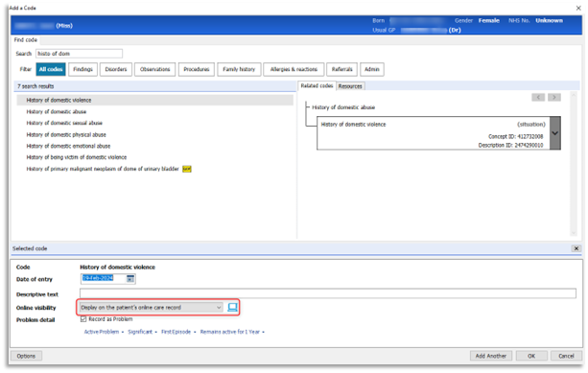Select History of domestic violence search result
This screenshot has width=588, height=373.
tap(154, 100)
